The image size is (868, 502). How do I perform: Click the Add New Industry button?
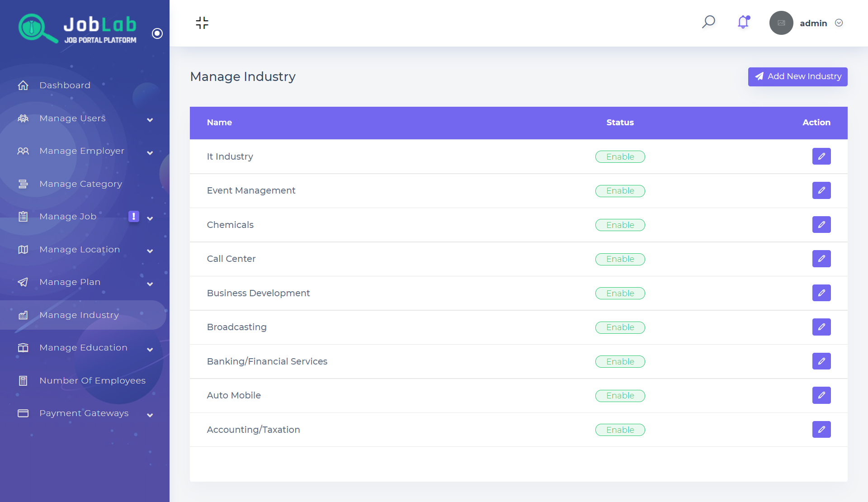pyautogui.click(x=797, y=76)
